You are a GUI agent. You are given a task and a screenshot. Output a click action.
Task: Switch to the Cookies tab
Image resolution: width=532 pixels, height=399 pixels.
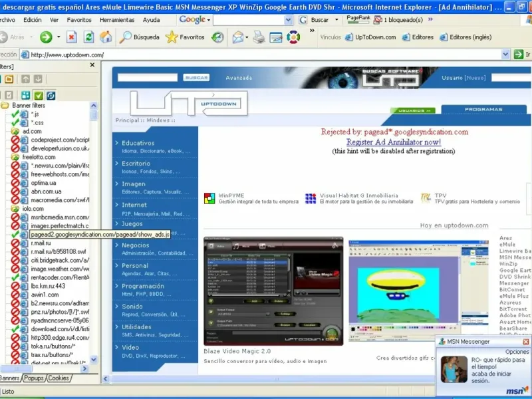[x=59, y=378]
